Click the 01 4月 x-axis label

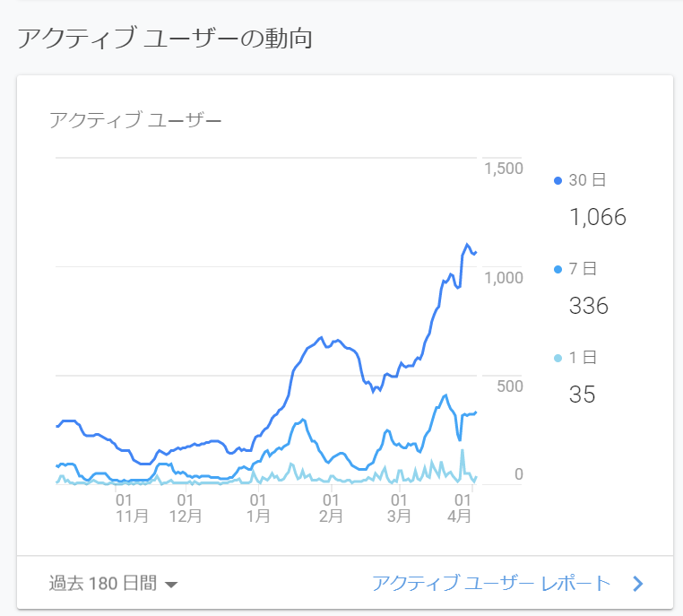tap(463, 507)
